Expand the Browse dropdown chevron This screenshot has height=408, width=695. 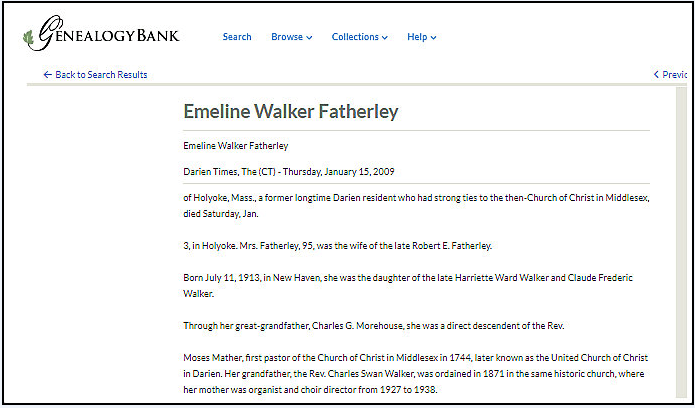tap(309, 38)
